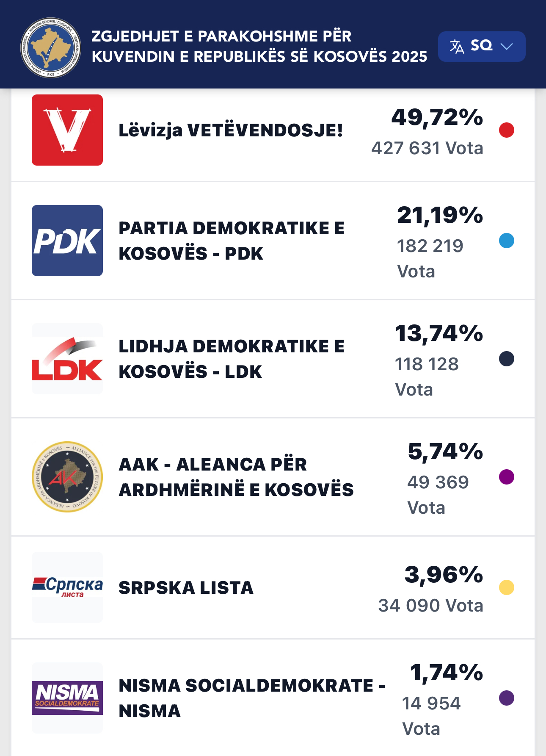Click the PDK party logo
546x756 pixels.
(67, 241)
